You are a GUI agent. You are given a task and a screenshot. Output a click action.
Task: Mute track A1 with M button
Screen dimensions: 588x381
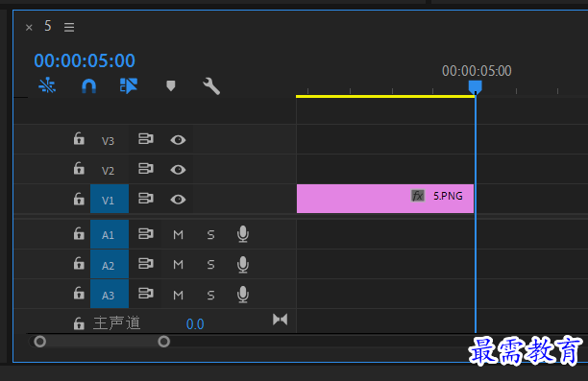(x=178, y=235)
